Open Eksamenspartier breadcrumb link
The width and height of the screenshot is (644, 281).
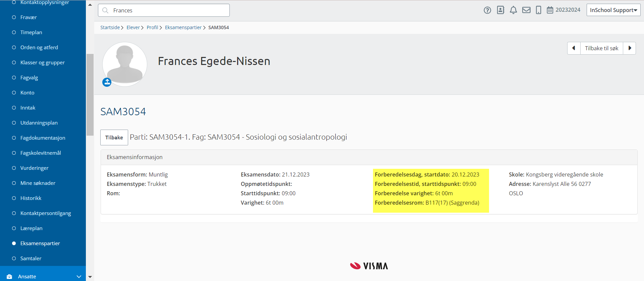pos(183,27)
